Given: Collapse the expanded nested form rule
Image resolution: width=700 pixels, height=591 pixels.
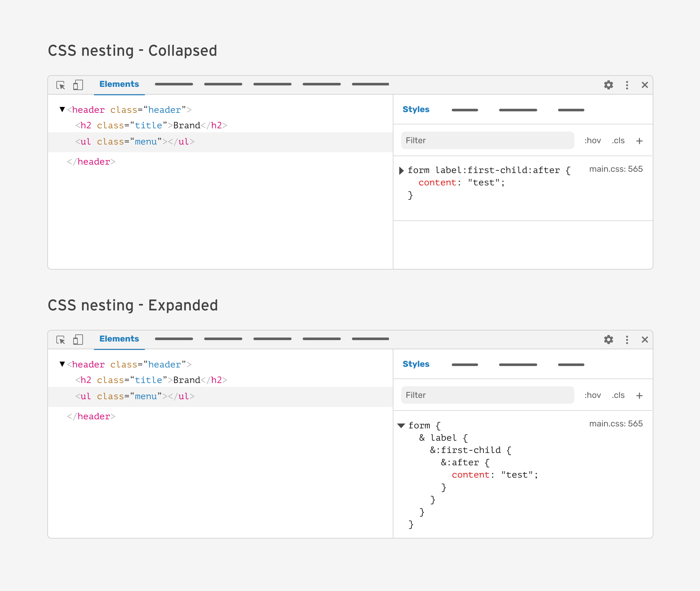Looking at the screenshot, I should [401, 426].
